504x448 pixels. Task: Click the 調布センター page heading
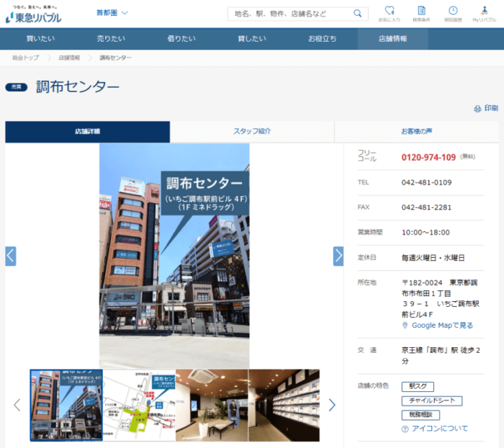coord(78,87)
